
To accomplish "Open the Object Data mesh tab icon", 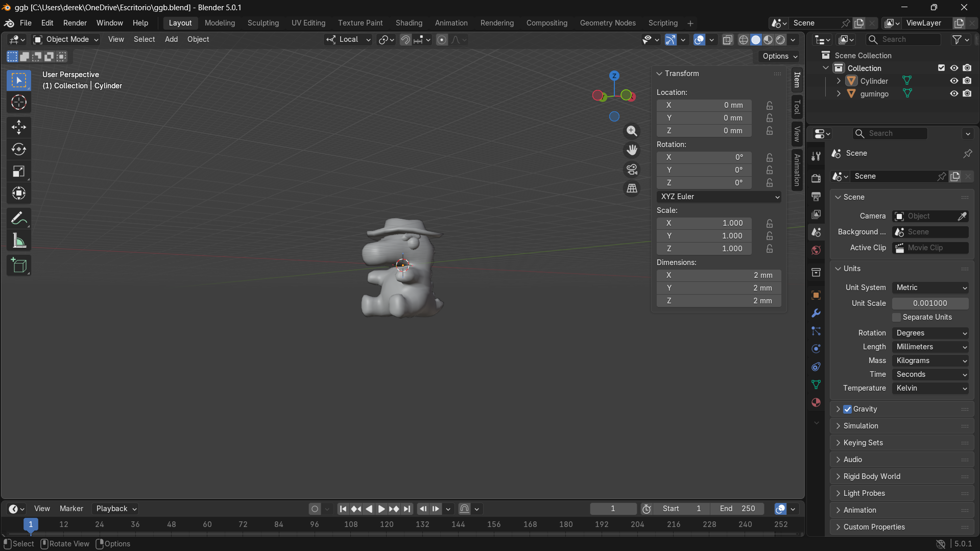I will coord(816,385).
